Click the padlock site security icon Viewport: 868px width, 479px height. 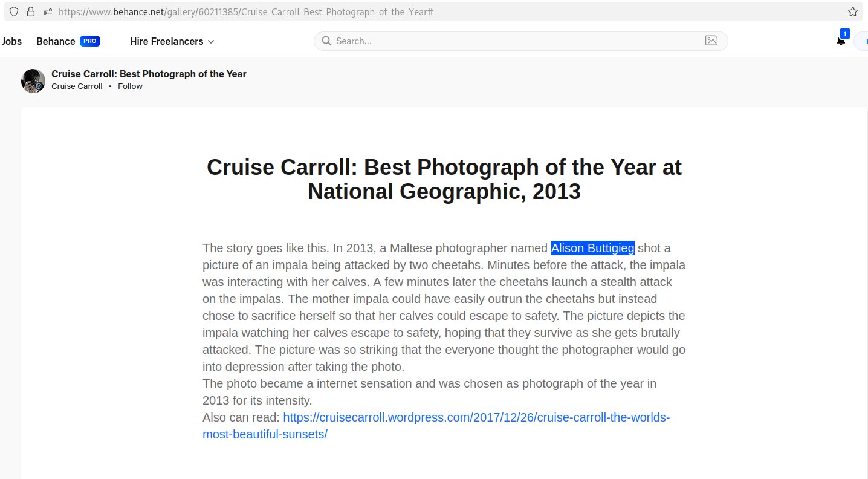click(31, 11)
